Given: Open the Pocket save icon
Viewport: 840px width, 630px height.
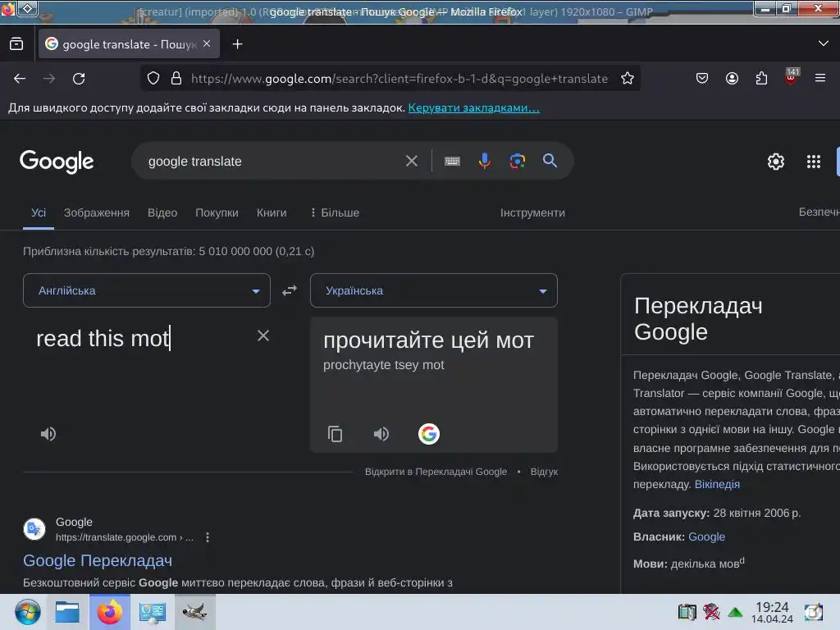Looking at the screenshot, I should click(x=702, y=78).
